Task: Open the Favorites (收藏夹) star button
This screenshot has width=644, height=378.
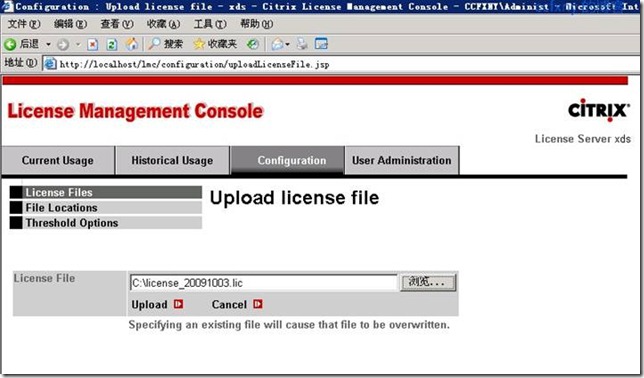Action: coord(215,44)
